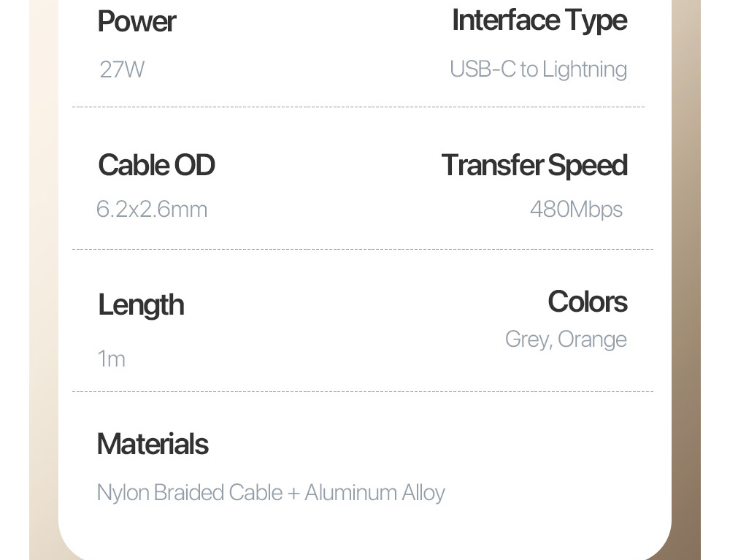Select the Aluminum Alloy text

coord(374,493)
